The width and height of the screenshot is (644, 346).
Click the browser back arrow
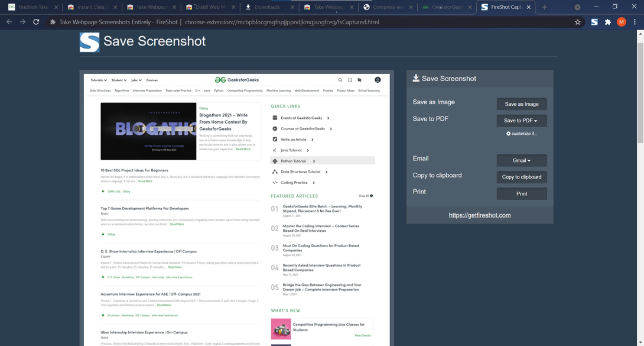9,22
